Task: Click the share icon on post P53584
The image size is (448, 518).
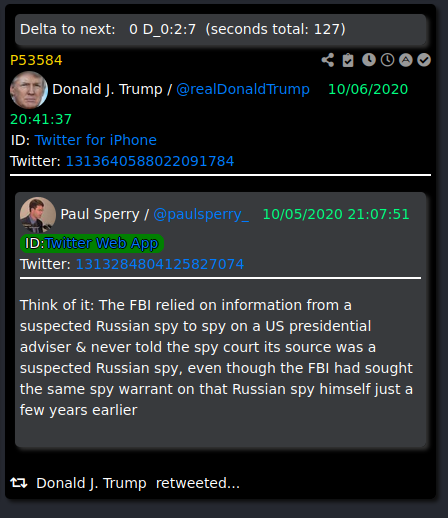Action: (328, 60)
